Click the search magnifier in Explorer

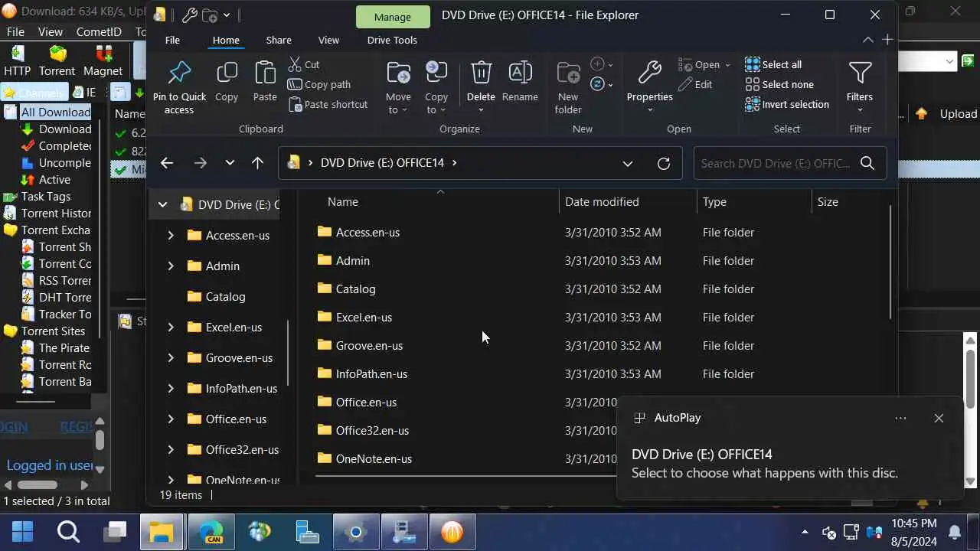867,163
